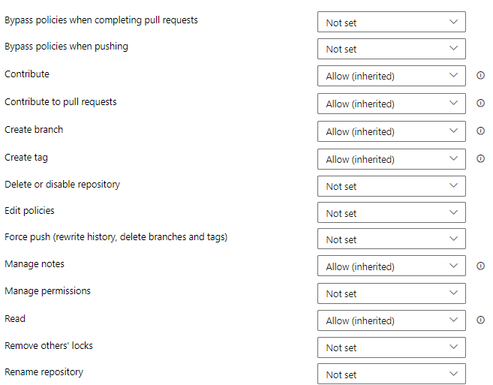Click info icon next to Create tag

480,159
